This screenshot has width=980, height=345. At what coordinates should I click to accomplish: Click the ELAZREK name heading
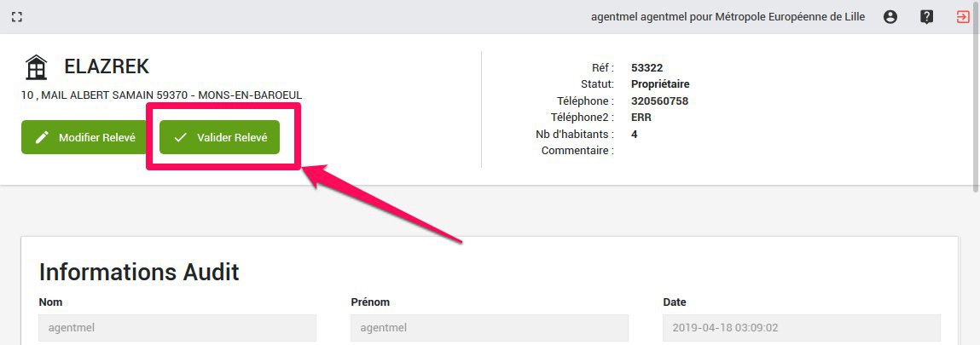(x=107, y=66)
